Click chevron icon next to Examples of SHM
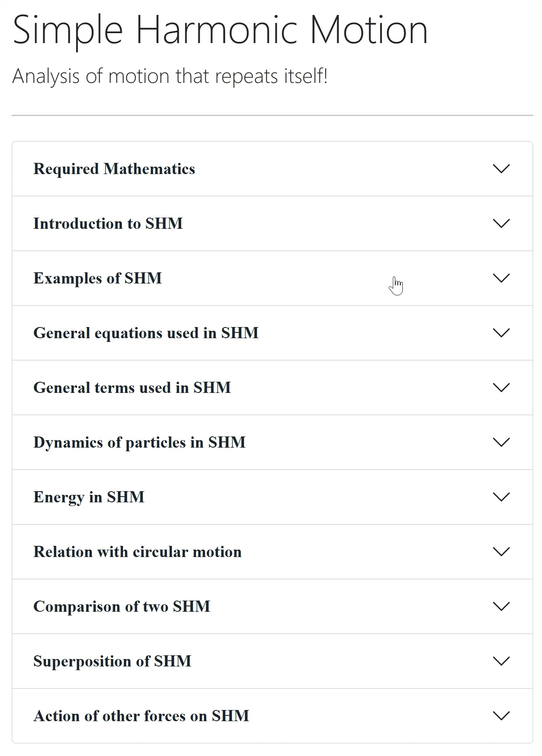542x756 pixels. 501,278
